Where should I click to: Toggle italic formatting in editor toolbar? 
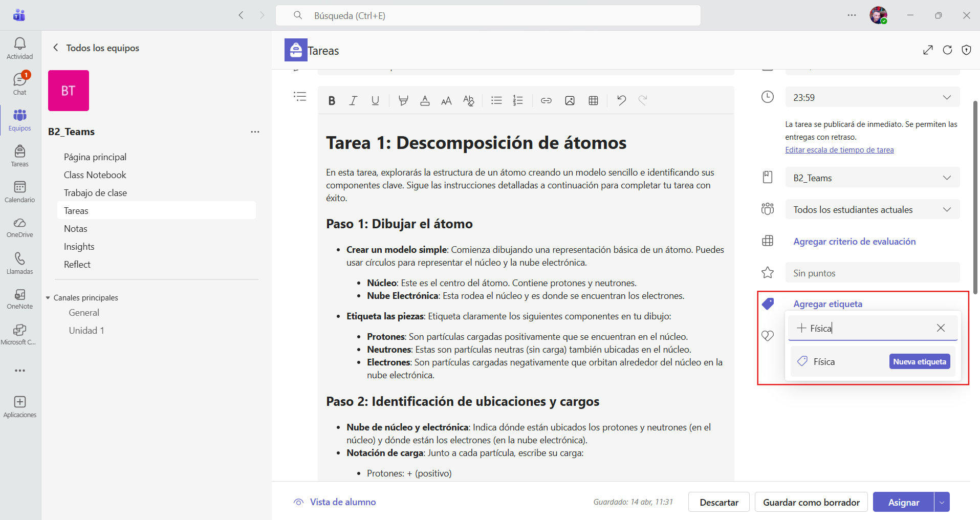point(353,101)
